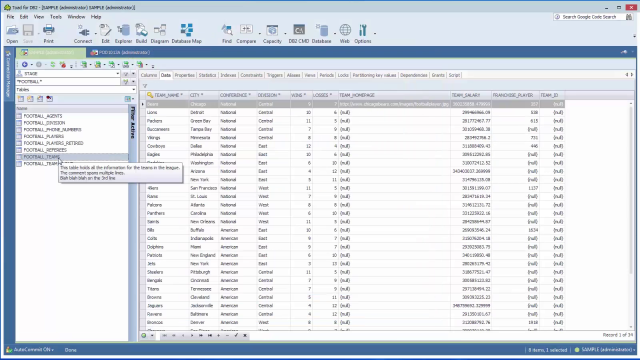Switch to the Columns tab
Image resolution: width=640 pixels, height=360 pixels.
[x=149, y=75]
